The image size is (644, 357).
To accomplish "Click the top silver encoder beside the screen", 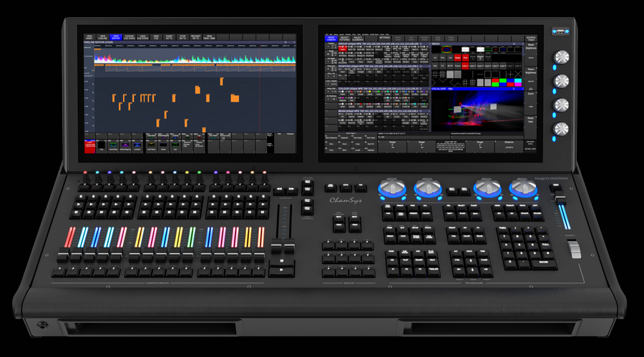I will click(561, 57).
